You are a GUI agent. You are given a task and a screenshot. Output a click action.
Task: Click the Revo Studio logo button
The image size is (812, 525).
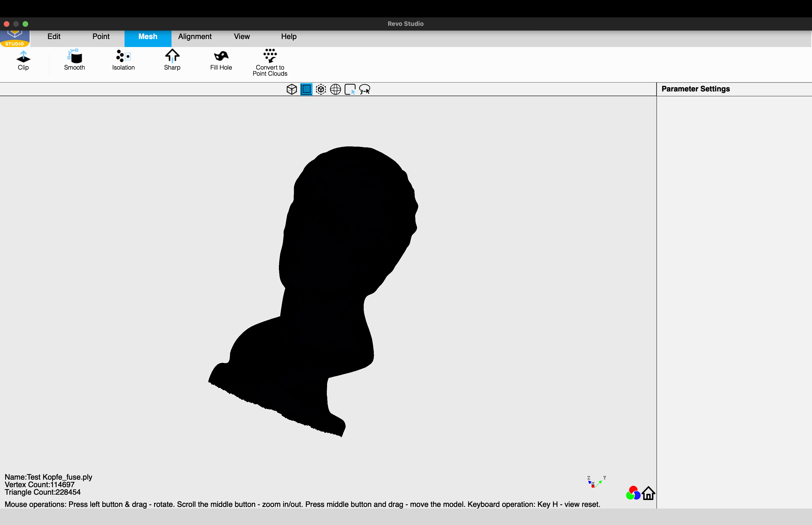[x=15, y=38]
